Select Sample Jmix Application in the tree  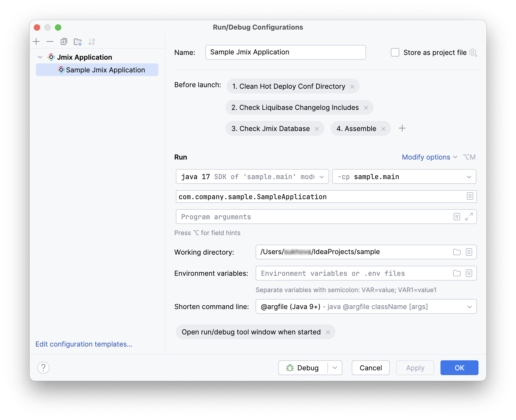(105, 70)
